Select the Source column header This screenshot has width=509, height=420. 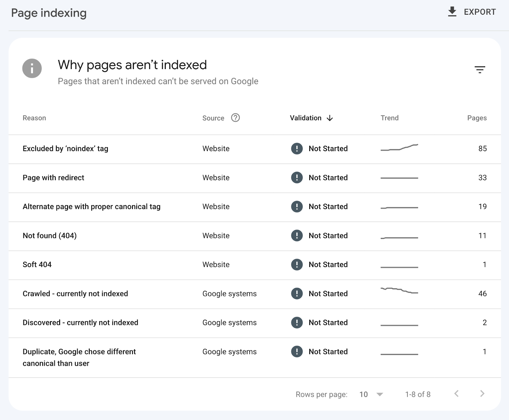[x=213, y=118]
